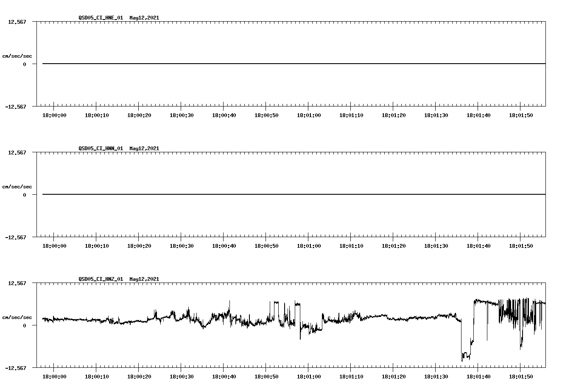Screen dimensions: 576x392
Task: Click the 18:01:10 tick mark on the HNZ axis
Action: click(352, 370)
